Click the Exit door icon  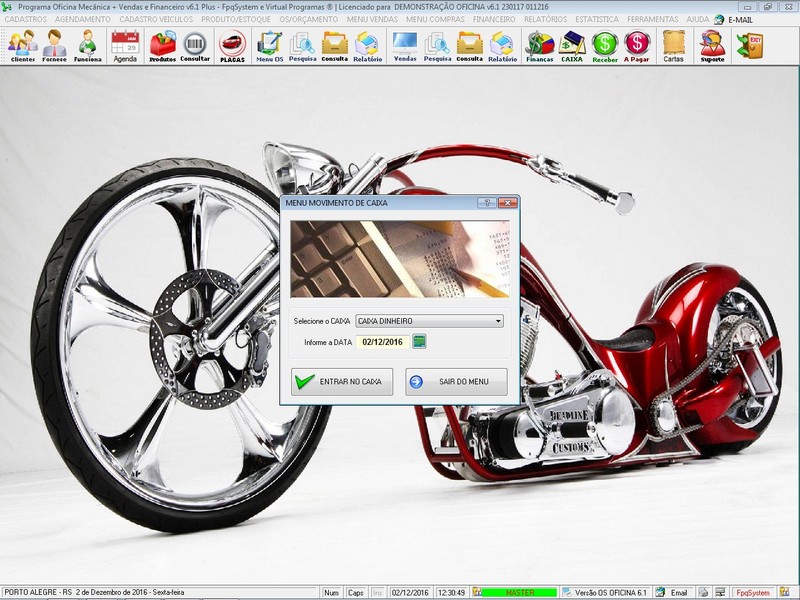[x=749, y=46]
